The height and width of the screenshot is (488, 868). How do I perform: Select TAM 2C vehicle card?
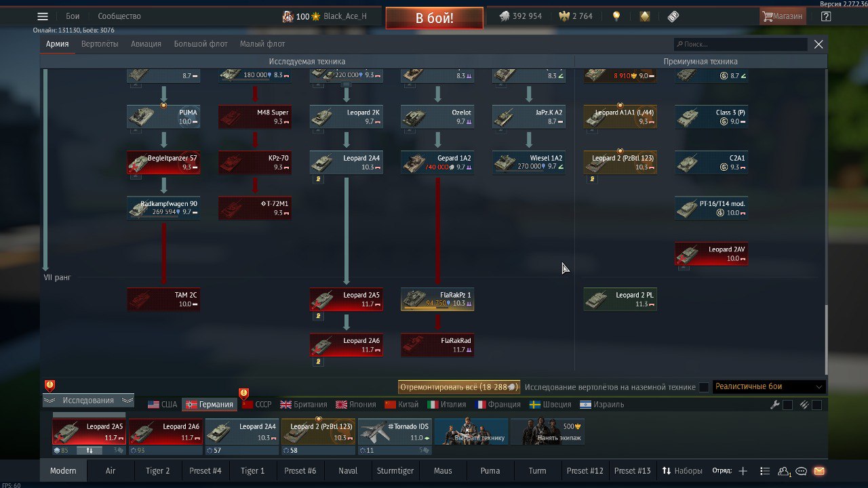(x=163, y=299)
